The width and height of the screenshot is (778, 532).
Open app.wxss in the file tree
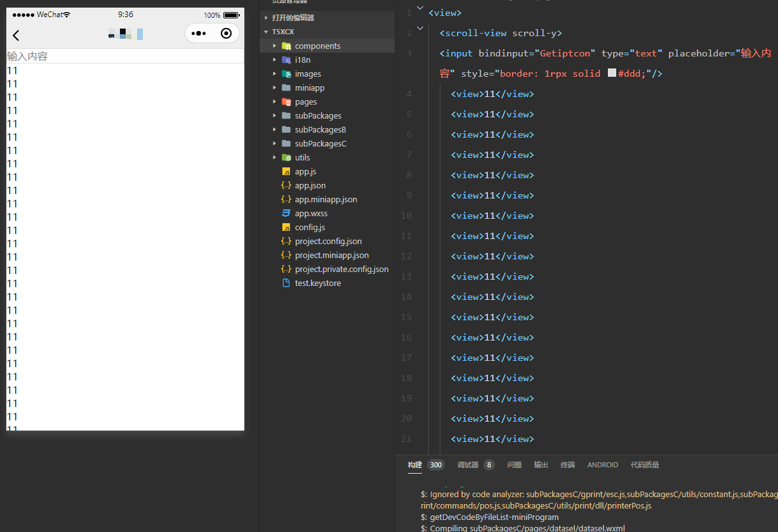coord(311,213)
